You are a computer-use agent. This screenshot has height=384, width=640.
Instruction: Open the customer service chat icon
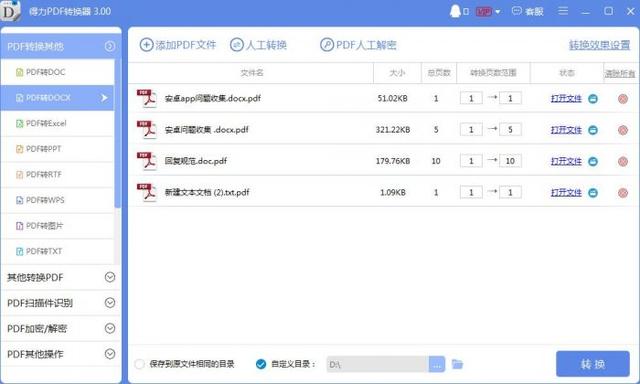click(517, 11)
